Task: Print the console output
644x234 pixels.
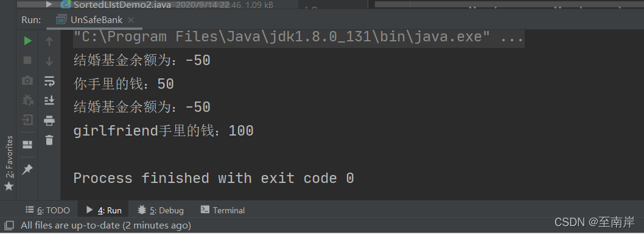Action: coord(49,120)
